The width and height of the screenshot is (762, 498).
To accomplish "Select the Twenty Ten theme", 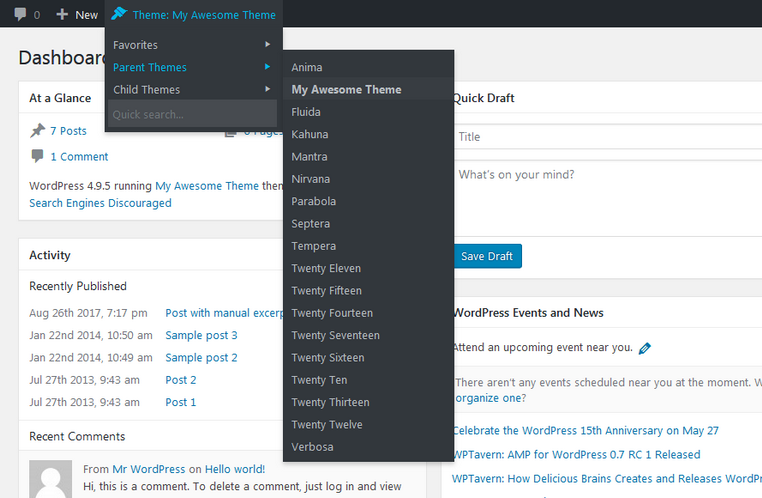I will (368, 380).
